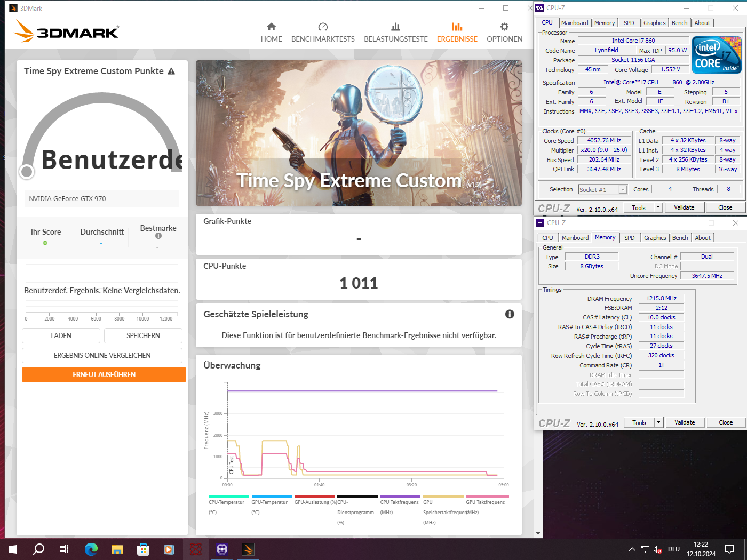Open Task View on the taskbar
Screen dimensions: 747x560
tap(64, 549)
